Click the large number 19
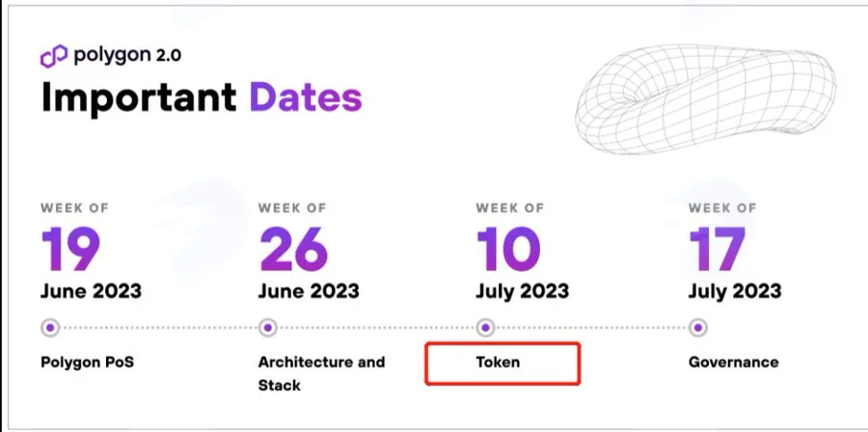 70,249
